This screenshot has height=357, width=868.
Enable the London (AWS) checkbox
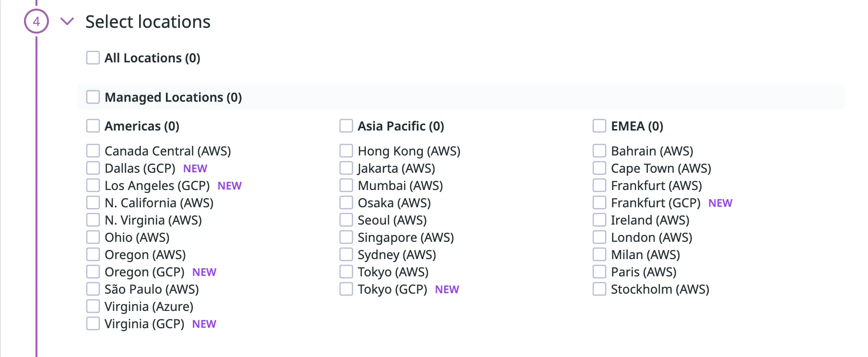tap(599, 238)
